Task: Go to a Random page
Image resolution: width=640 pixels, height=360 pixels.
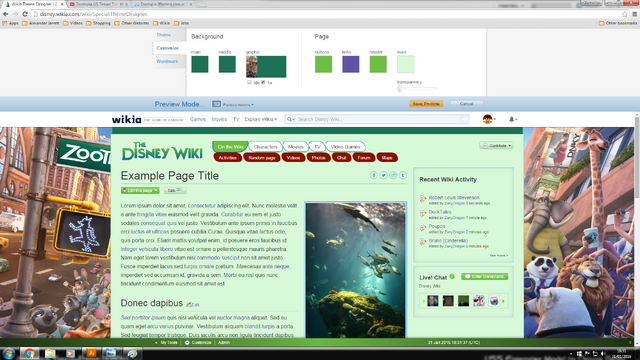Action: pos(262,158)
